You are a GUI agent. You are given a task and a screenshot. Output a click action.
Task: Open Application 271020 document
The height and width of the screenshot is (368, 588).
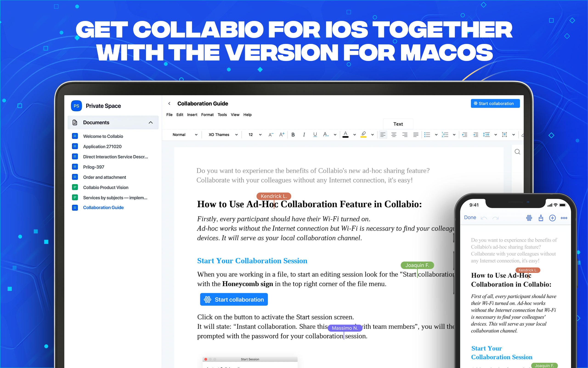click(x=102, y=147)
